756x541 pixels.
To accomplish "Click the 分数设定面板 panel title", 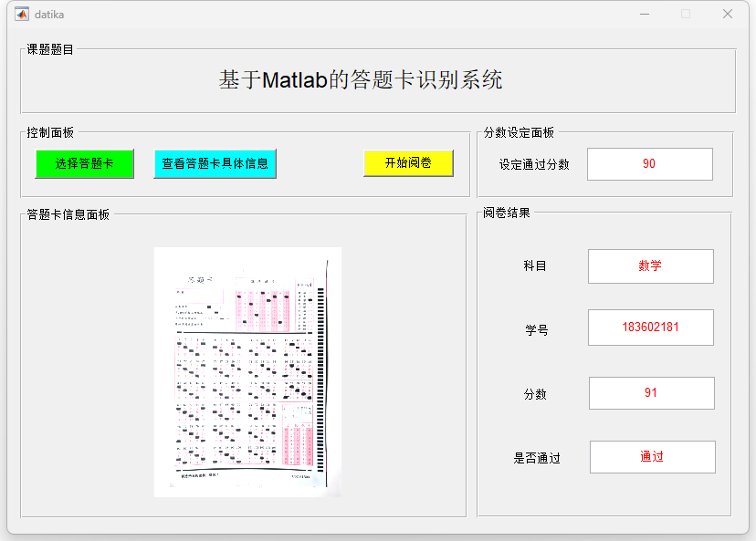I will tap(519, 132).
